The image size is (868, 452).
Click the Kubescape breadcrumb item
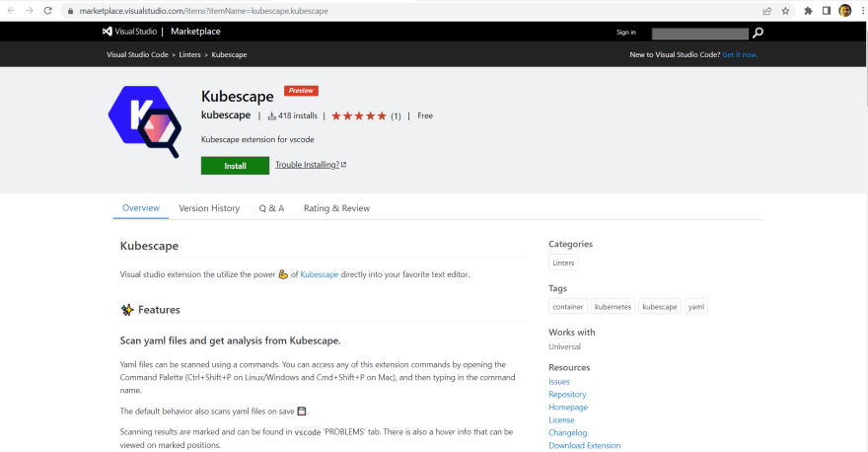(x=229, y=55)
